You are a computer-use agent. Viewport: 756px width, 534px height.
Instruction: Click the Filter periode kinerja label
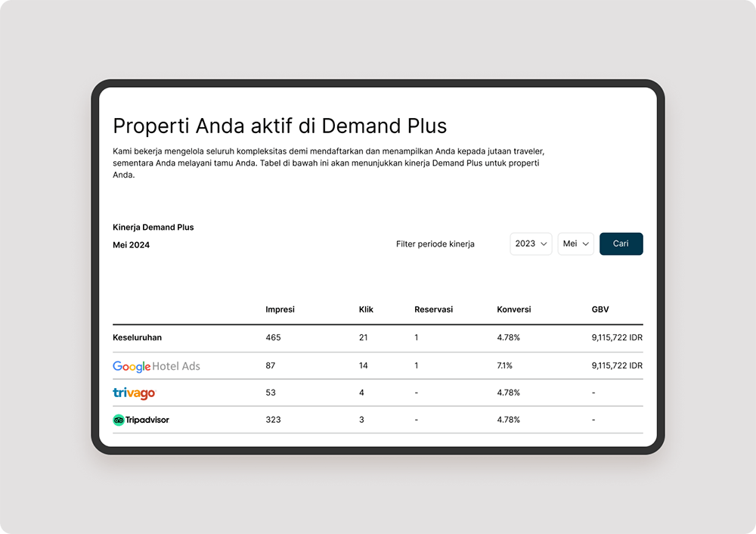coord(435,244)
